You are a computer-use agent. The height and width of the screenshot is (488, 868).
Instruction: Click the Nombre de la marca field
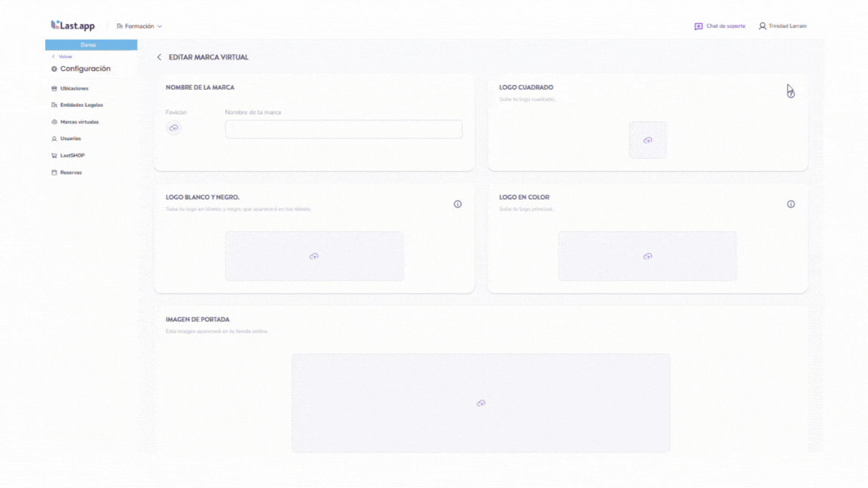[x=344, y=130]
